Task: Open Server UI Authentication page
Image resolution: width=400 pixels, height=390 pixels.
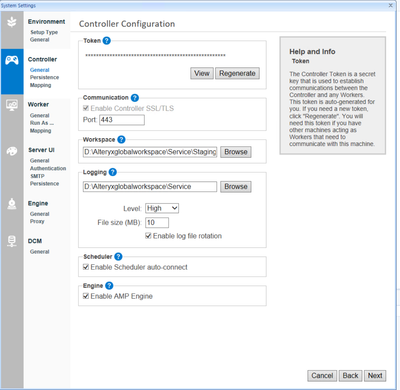Action: click(x=48, y=168)
